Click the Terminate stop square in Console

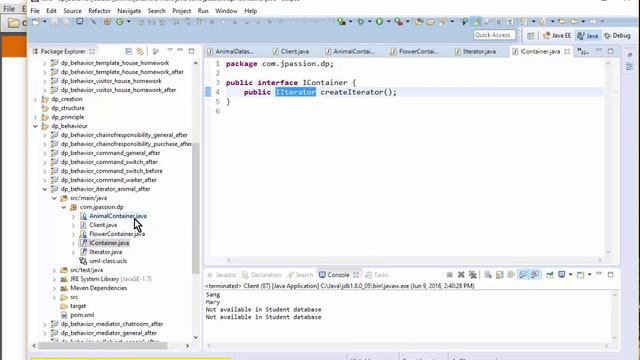coord(449,275)
